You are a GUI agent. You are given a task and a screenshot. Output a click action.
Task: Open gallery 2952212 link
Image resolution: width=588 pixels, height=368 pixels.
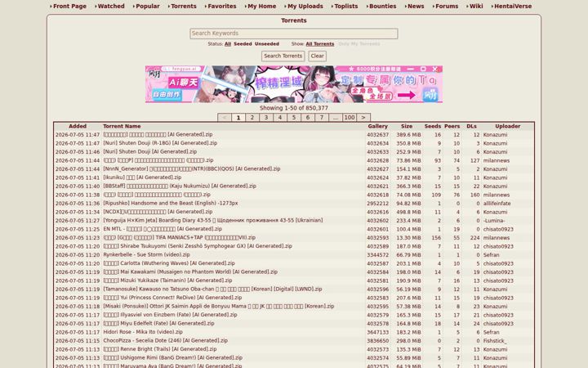(377, 203)
